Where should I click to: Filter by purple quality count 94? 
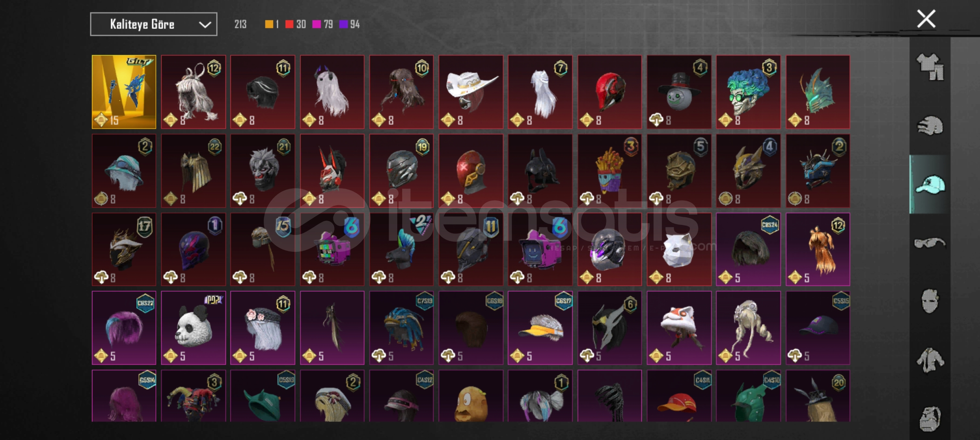point(350,24)
